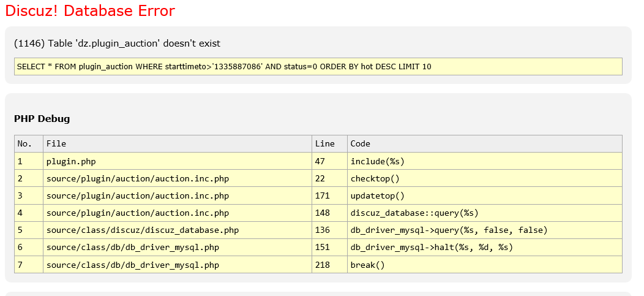
Task: Click the table doesn't exist error message
Action: click(117, 44)
